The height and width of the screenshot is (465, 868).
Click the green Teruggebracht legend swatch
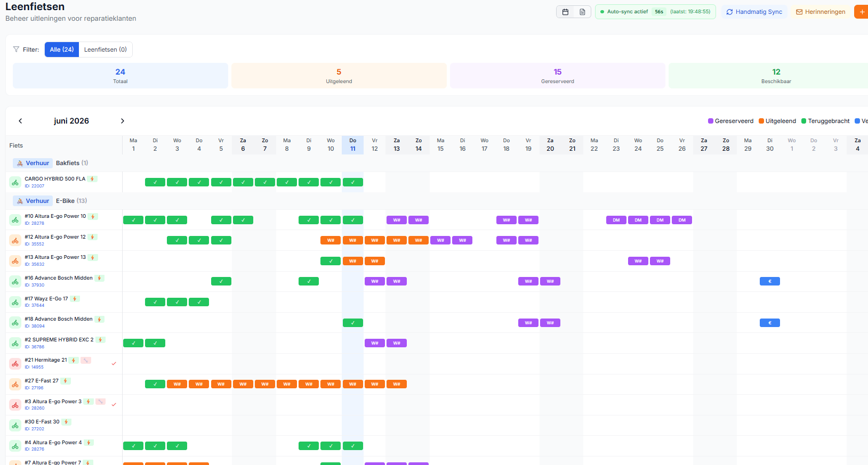804,121
